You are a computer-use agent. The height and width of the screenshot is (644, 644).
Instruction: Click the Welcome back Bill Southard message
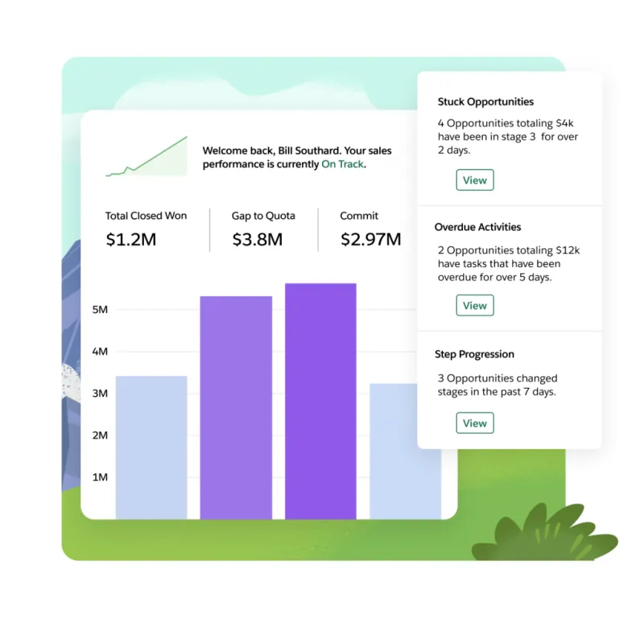(x=297, y=157)
